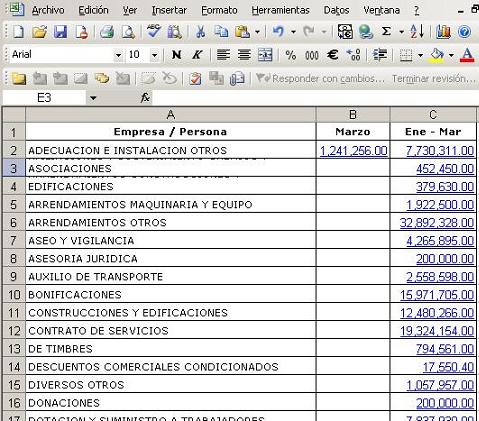This screenshot has width=479, height=421.
Task: Open the Datos menu
Action: [x=336, y=11]
